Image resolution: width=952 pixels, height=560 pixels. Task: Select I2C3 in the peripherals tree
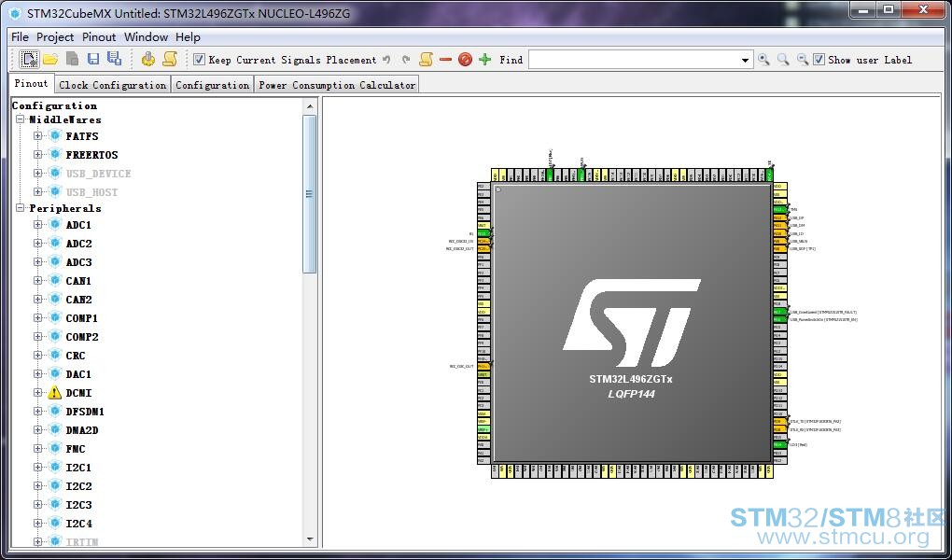pos(79,505)
